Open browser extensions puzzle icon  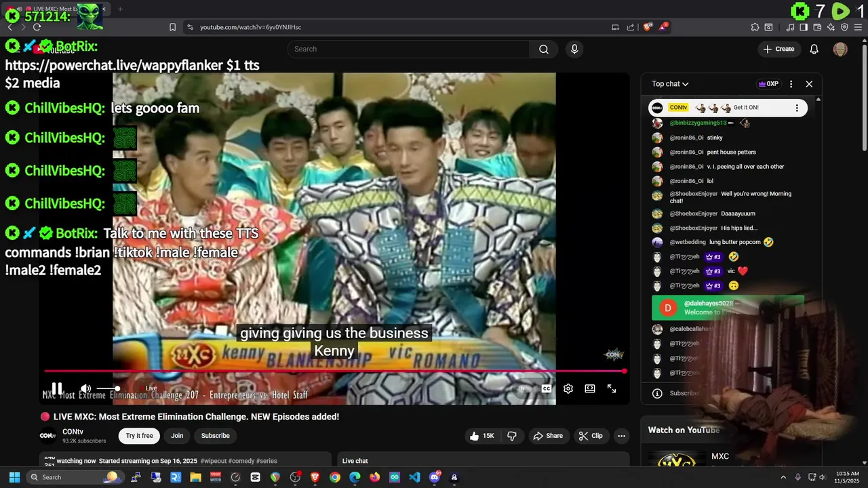pyautogui.click(x=755, y=27)
